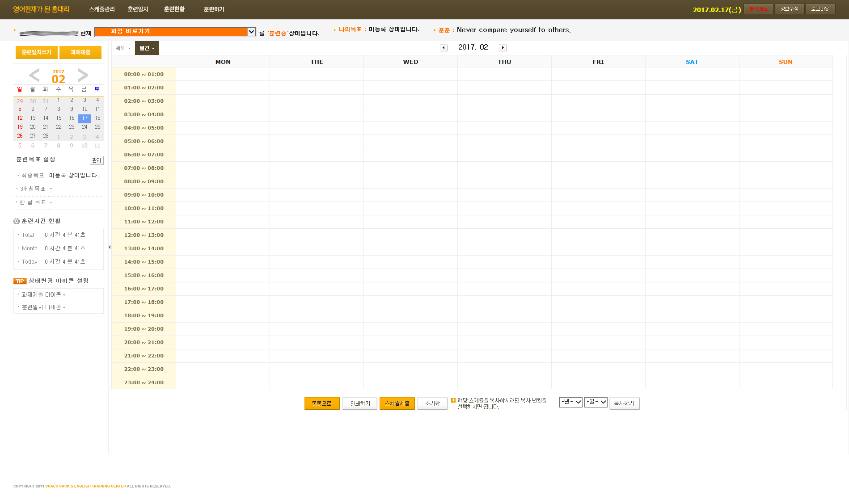Click previous month arrow beside 2017. 02
Viewport: 849px width, 504px height.
(444, 48)
